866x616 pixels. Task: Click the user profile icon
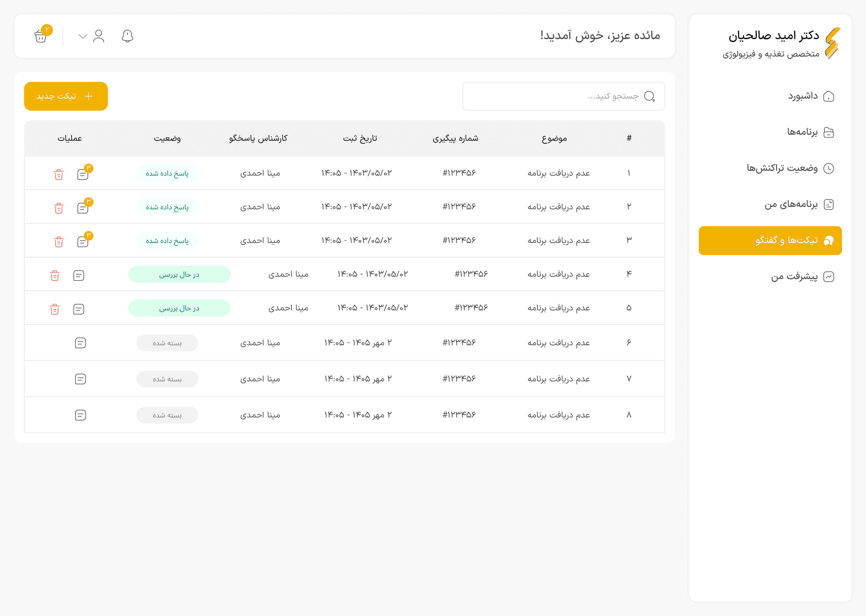click(99, 36)
